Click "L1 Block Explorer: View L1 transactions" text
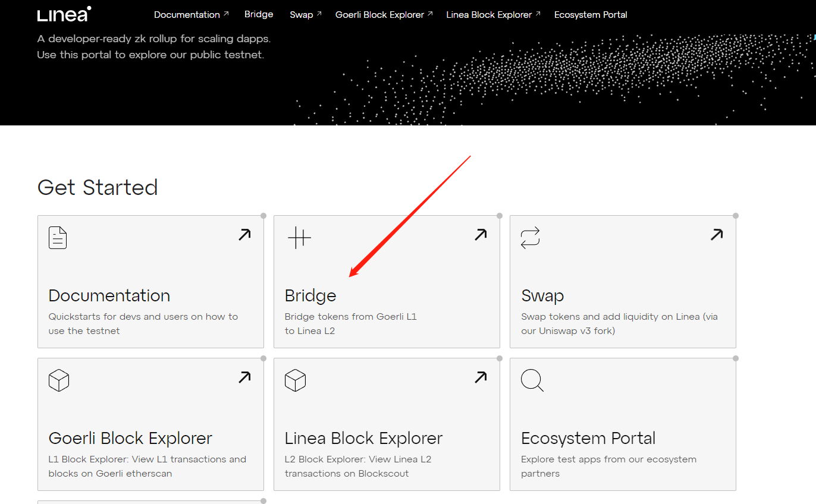816x504 pixels. pyautogui.click(x=147, y=467)
